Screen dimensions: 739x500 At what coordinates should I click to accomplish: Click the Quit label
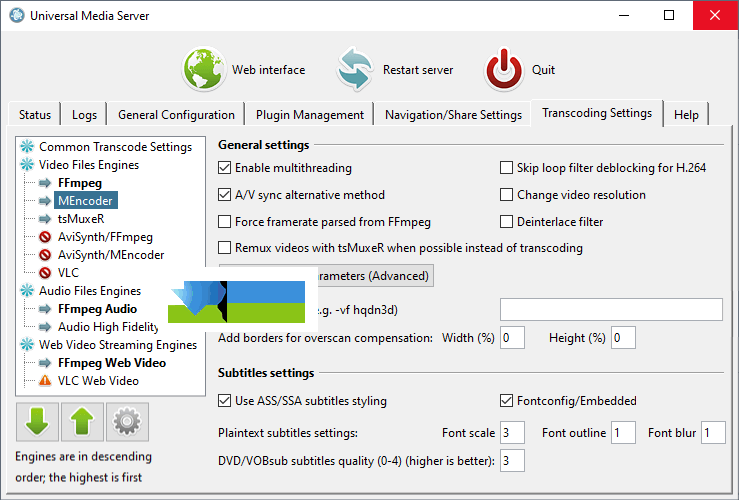pyautogui.click(x=543, y=70)
